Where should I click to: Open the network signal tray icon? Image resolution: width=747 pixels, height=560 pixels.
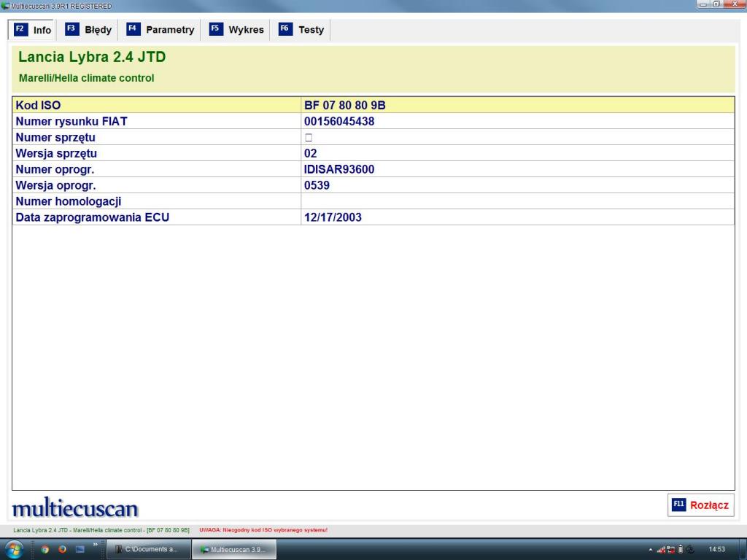661,550
